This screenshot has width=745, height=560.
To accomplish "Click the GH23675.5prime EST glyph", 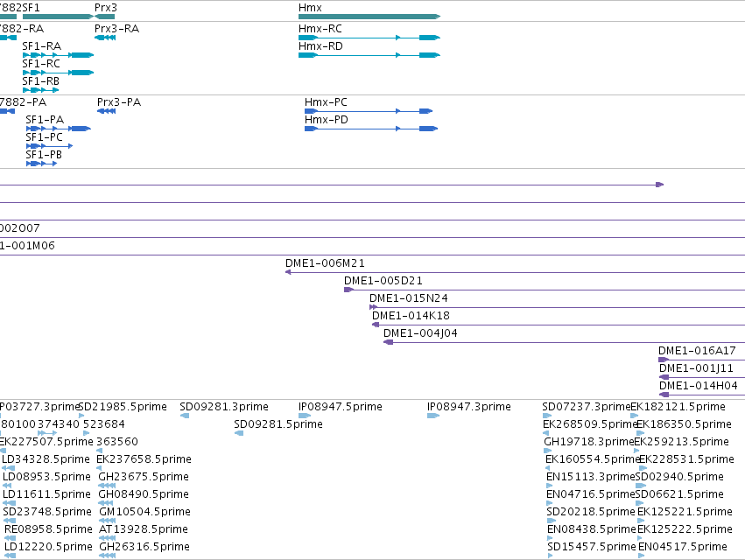I will 107,486.
